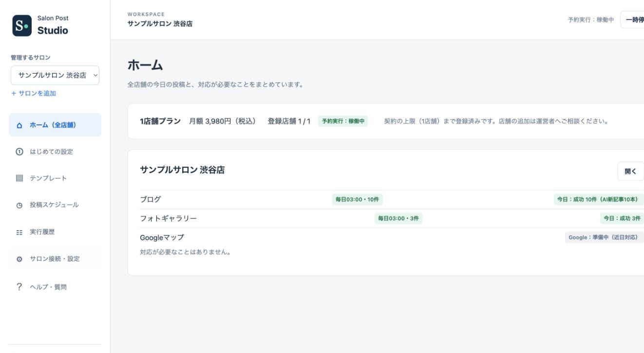Click the 対応が必要なことはありません。 message
The height and width of the screenshot is (353, 644).
point(185,253)
